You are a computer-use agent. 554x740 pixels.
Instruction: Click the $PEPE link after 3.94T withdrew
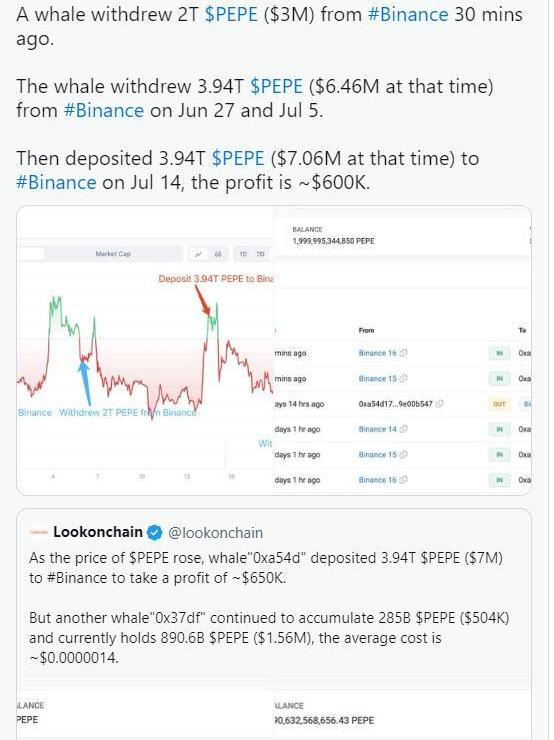point(276,86)
